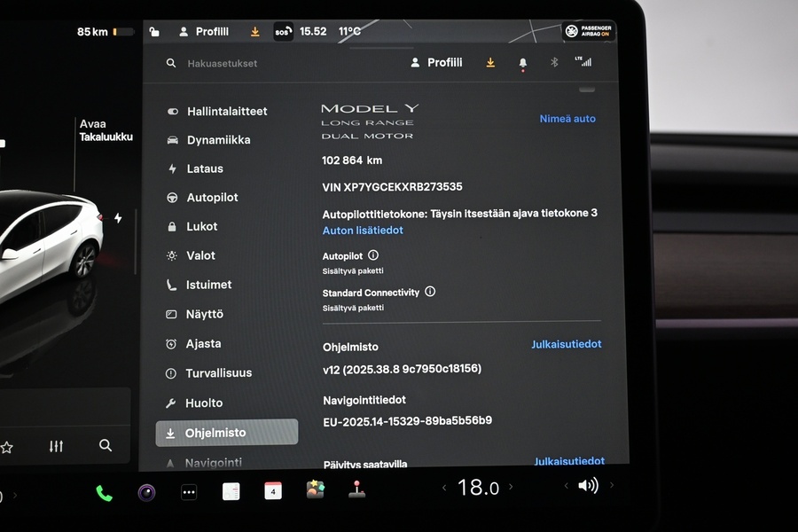Open Lataus settings section
Screen dimensions: 798x532
(205, 168)
